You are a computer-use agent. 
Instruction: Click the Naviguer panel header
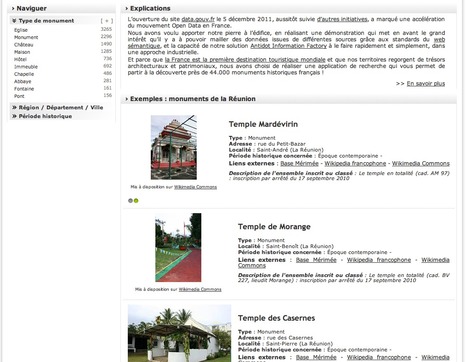[61, 8]
